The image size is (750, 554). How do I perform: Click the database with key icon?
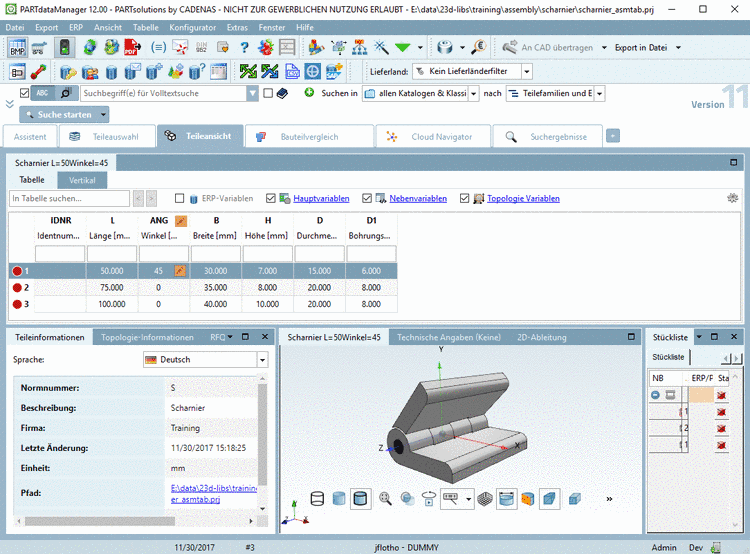point(68,72)
